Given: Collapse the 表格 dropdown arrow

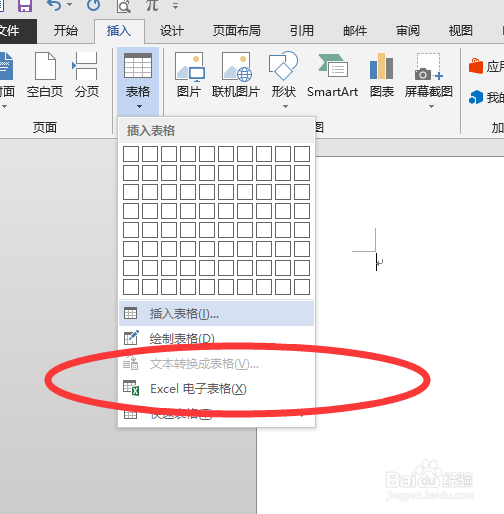Looking at the screenshot, I should 139,107.
